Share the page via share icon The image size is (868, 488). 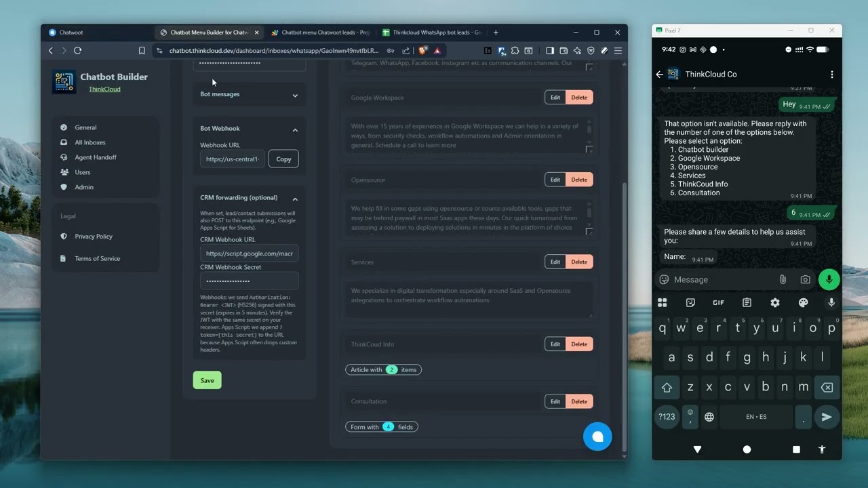[406, 51]
